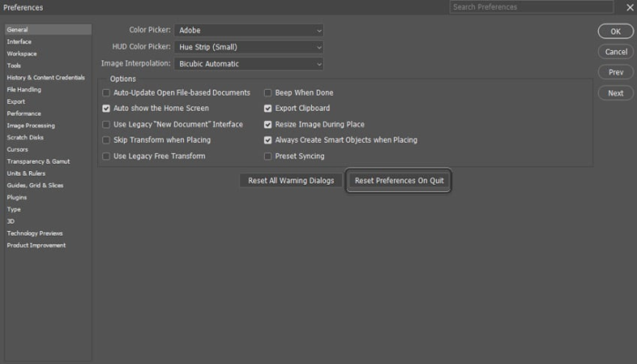Turn on Preset Syncing checkbox
637x364 pixels.
268,157
